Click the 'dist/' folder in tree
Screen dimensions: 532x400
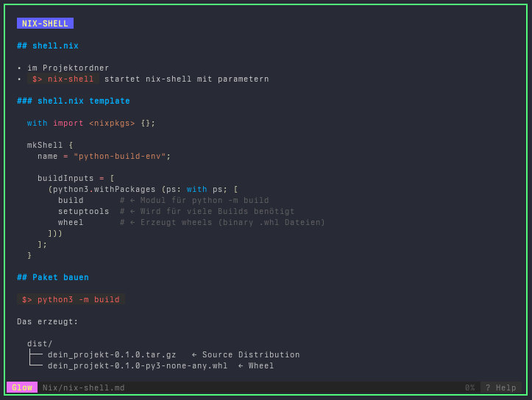click(x=40, y=344)
